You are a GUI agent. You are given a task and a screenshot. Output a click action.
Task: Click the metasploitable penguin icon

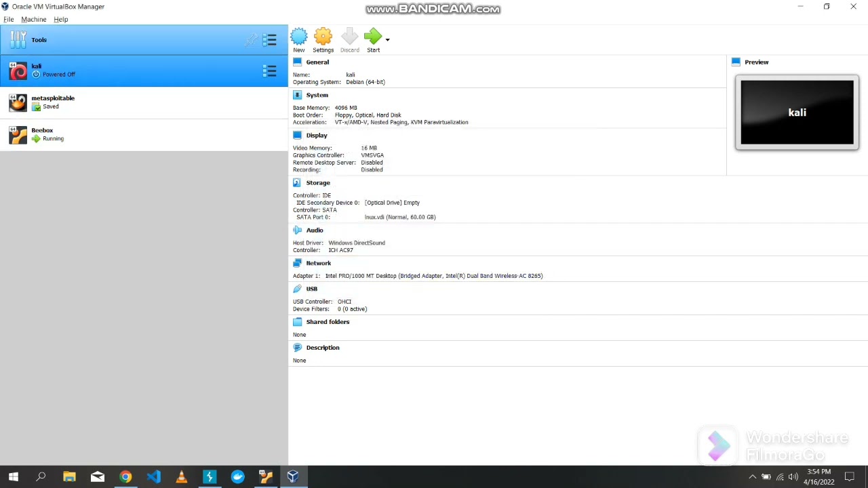point(18,102)
